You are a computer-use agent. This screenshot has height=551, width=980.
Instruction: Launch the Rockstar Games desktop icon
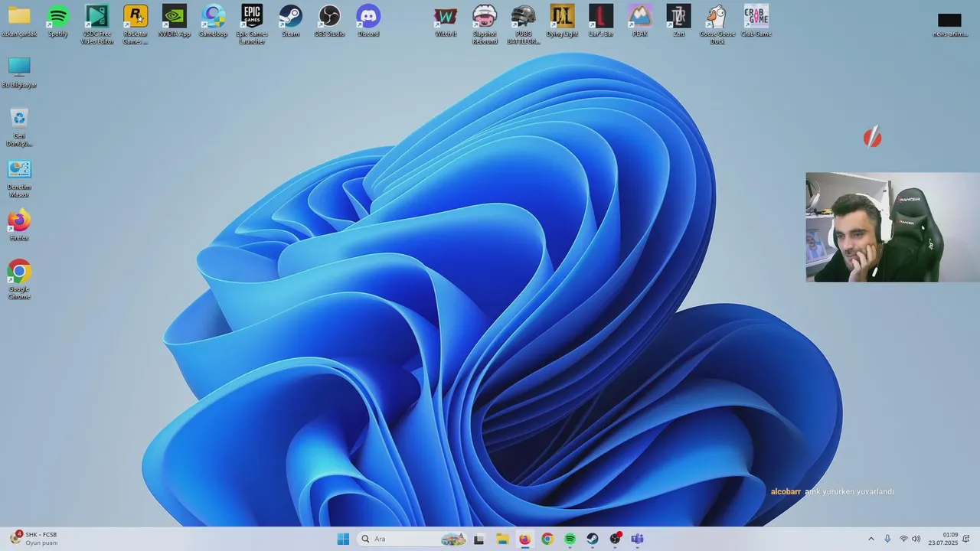coord(136,24)
